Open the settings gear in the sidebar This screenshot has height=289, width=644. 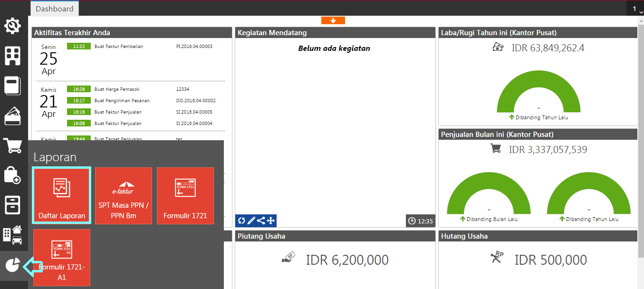[13, 26]
